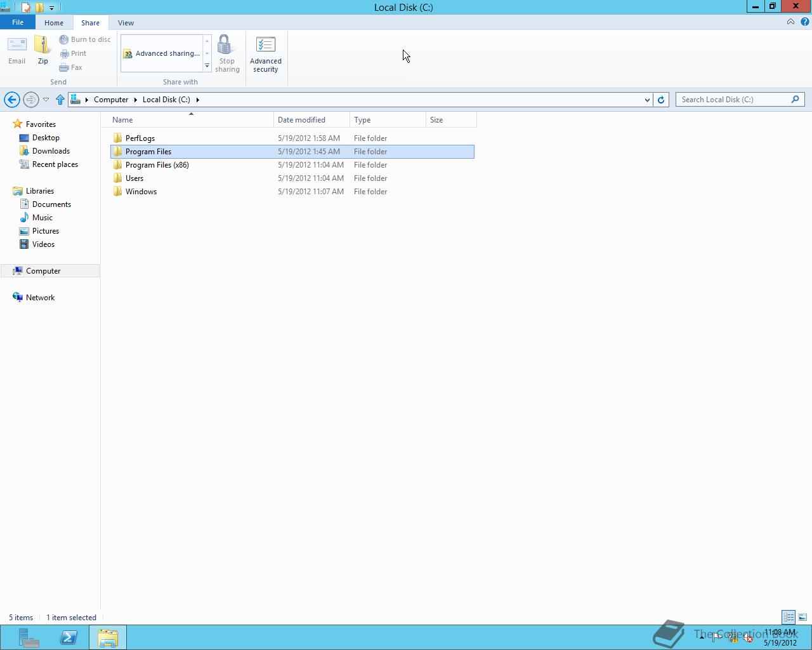812x650 pixels.
Task: Open Documents library
Action: (51, 204)
